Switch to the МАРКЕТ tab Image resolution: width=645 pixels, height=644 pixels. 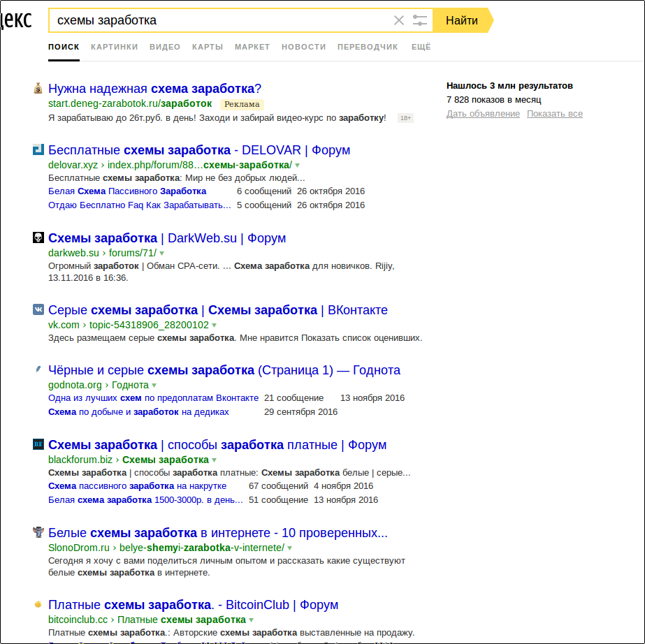252,47
